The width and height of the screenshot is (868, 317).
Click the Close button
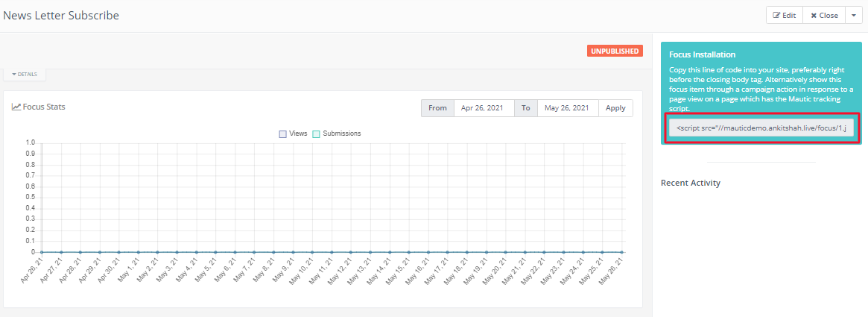point(824,16)
